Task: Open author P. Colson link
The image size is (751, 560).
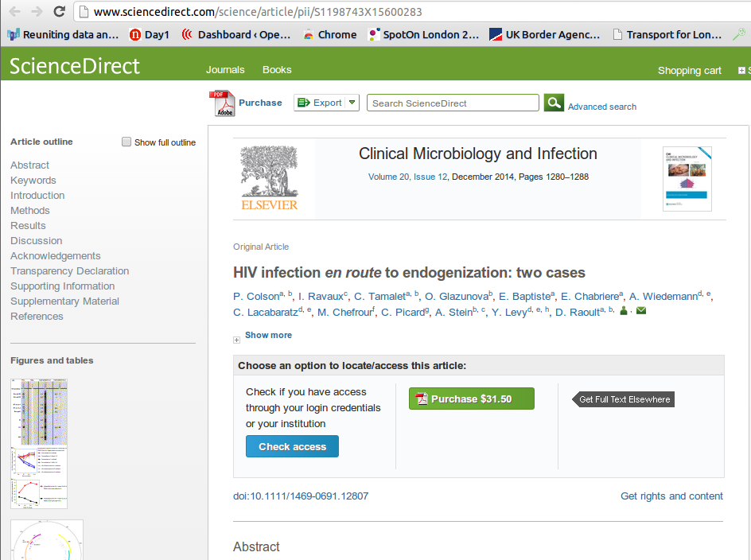Action: [256, 297]
